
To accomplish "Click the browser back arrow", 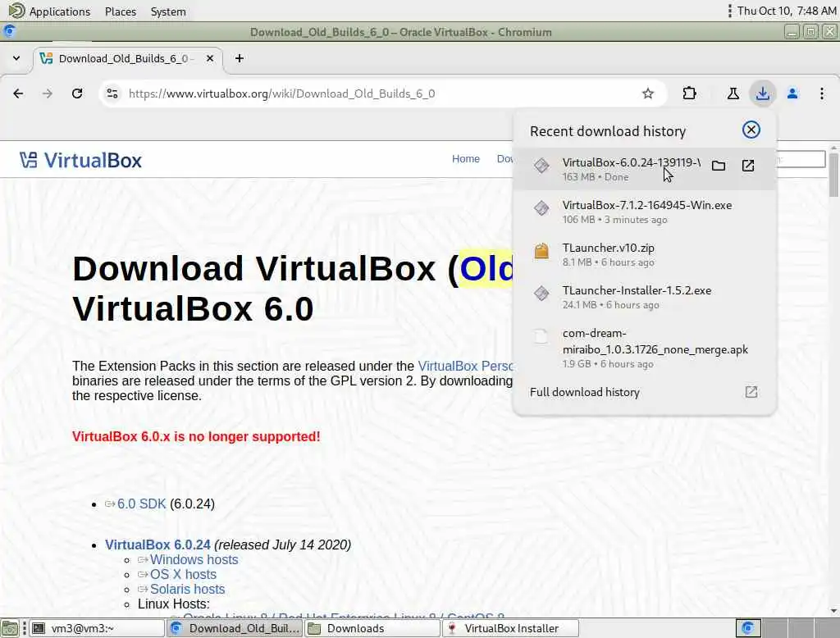I will (18, 93).
